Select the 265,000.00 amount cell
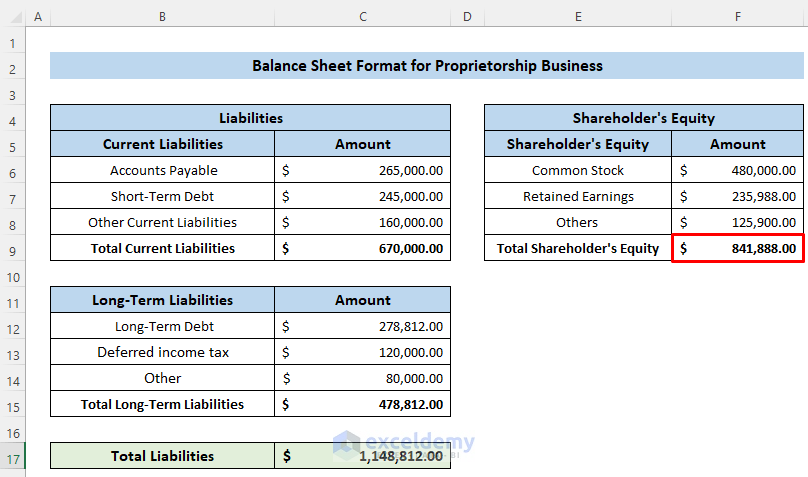 (363, 170)
